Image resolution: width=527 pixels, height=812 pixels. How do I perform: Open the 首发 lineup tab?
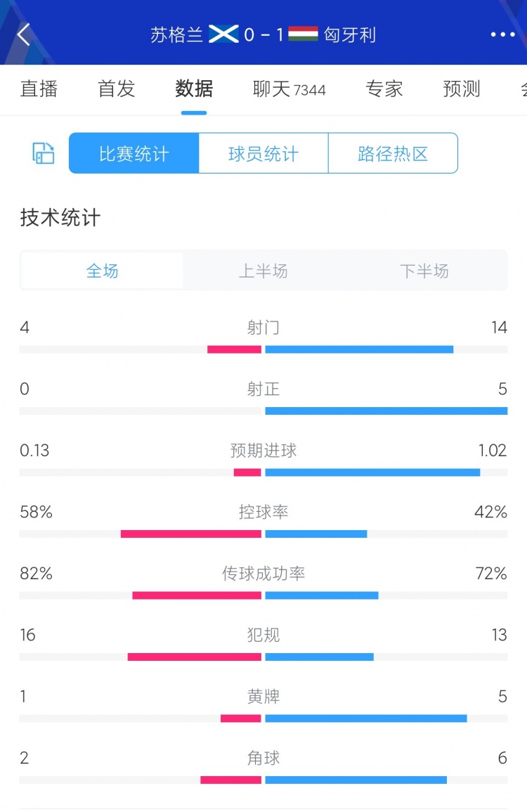coord(116,89)
